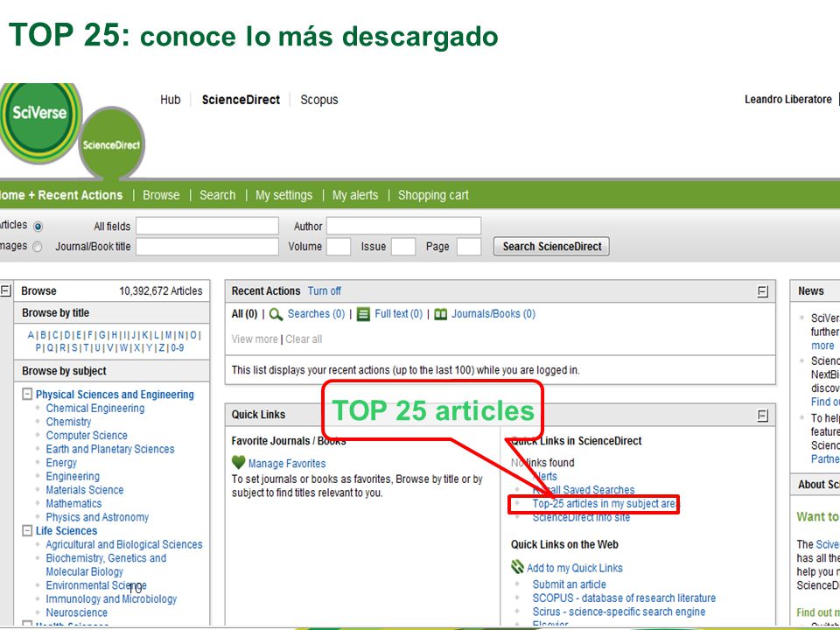Click the Full text document icon
Viewport: 840px width, 630px height.
[363, 314]
